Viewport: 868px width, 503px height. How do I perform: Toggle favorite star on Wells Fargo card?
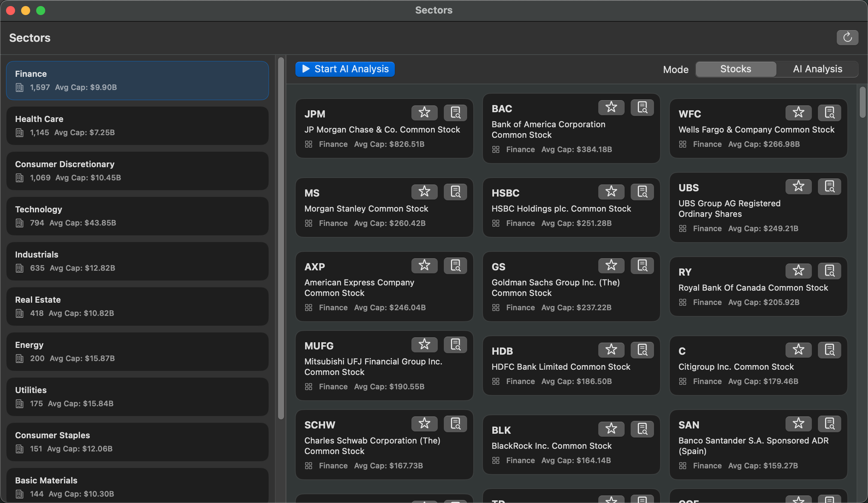798,113
